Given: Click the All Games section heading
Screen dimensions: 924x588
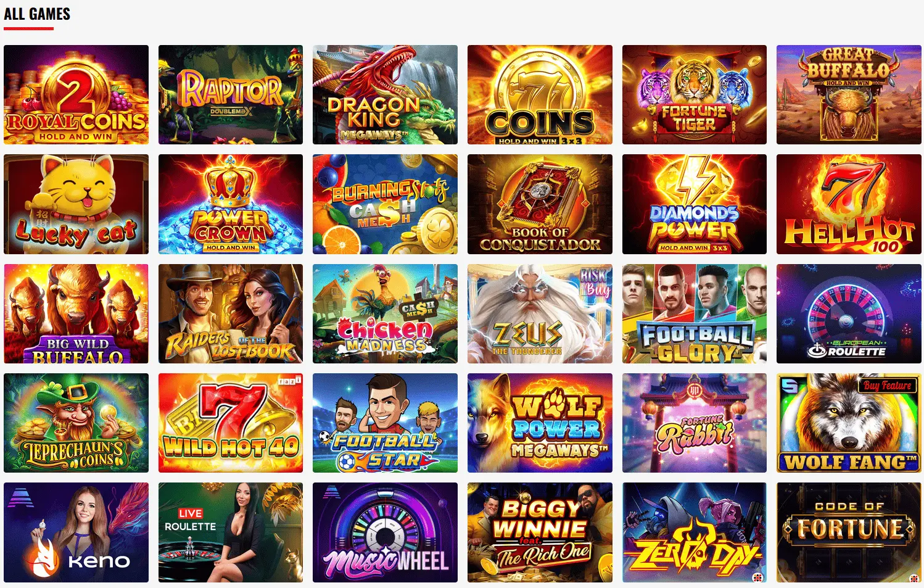Looking at the screenshot, I should coord(37,14).
